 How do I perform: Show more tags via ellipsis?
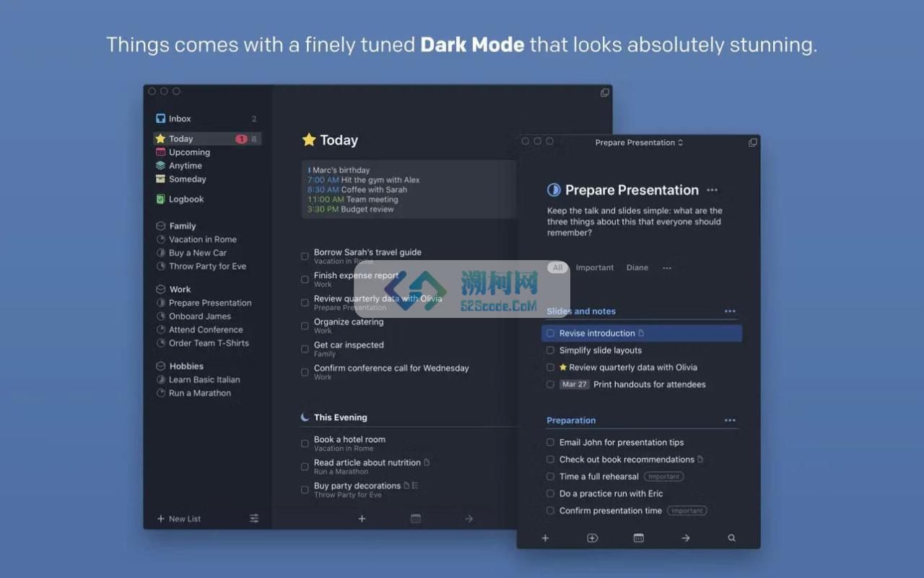(x=667, y=268)
